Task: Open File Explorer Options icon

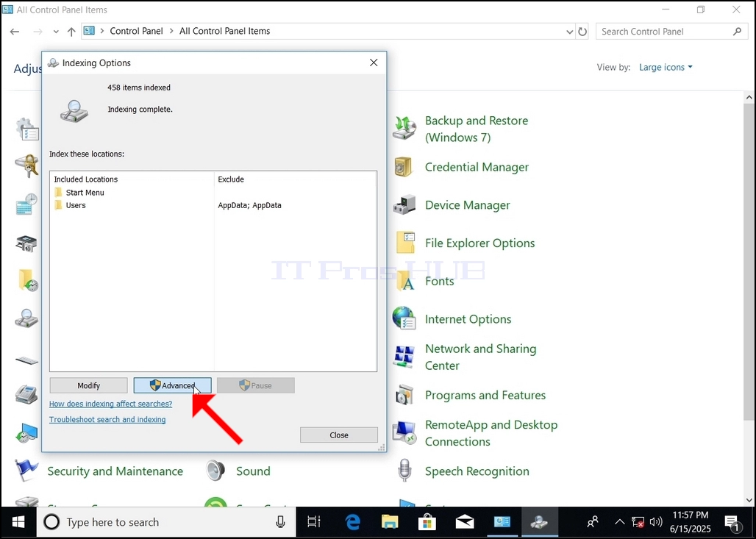Action: coord(405,243)
